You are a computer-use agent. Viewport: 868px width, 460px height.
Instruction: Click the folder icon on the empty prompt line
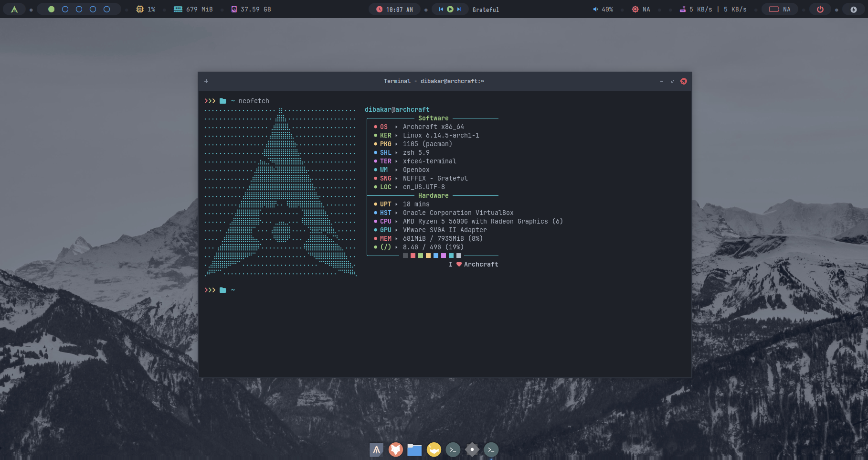tap(222, 290)
